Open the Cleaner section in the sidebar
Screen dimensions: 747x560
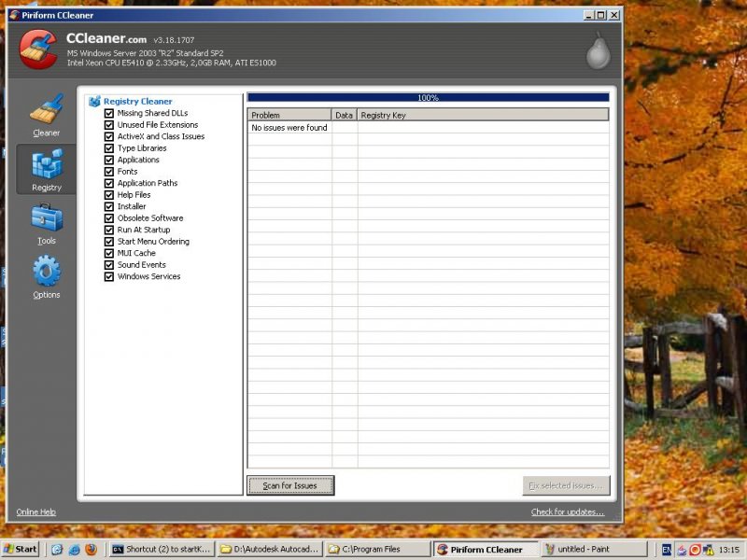(46, 115)
